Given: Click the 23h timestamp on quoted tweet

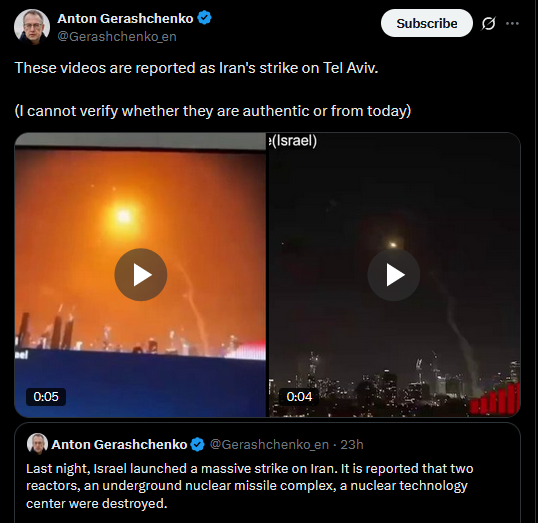Looking at the screenshot, I should tap(352, 444).
